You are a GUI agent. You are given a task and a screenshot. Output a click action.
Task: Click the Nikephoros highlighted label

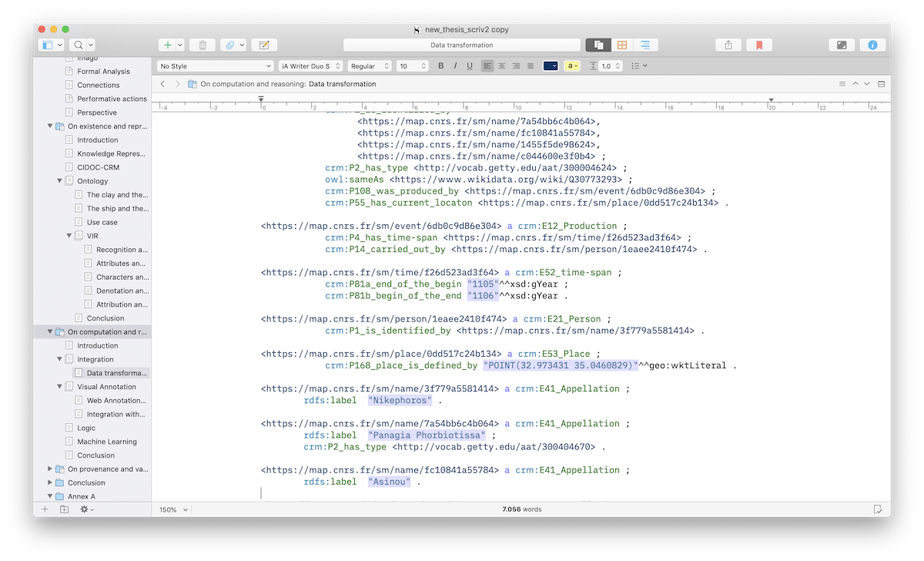click(400, 401)
